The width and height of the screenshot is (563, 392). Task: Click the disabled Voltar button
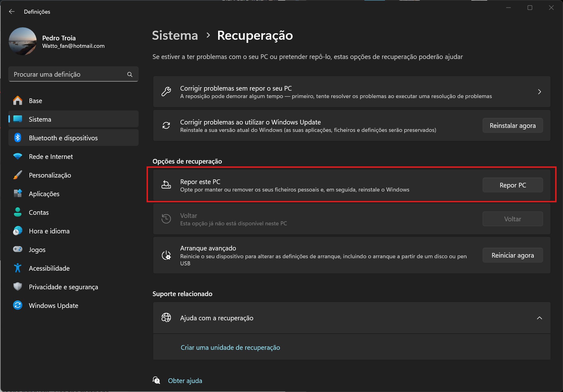click(x=513, y=219)
